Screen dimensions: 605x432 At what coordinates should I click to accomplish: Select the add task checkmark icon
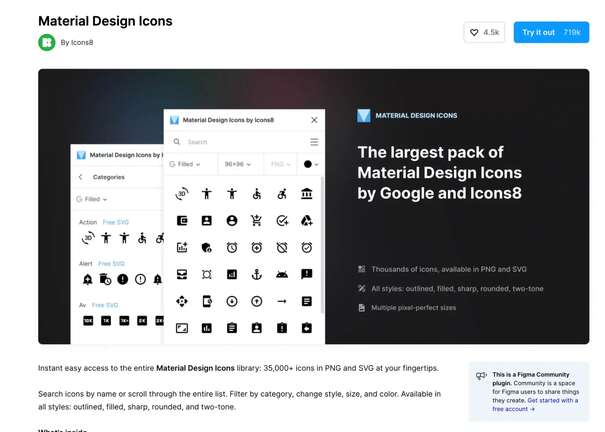click(282, 221)
